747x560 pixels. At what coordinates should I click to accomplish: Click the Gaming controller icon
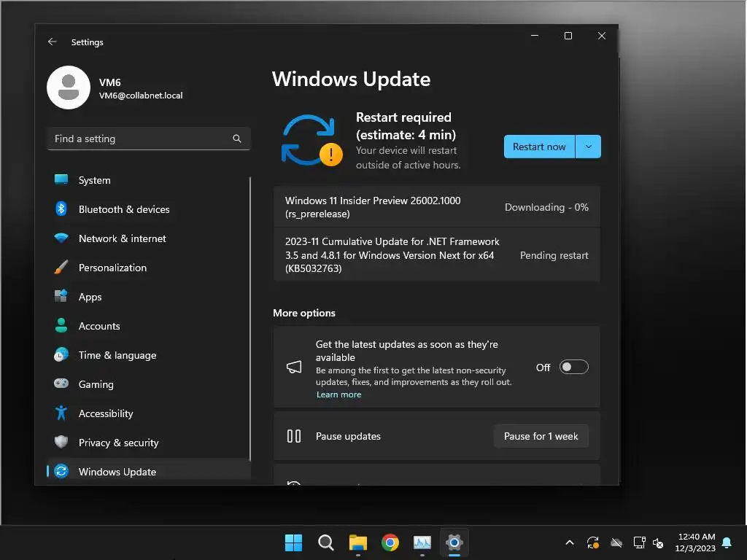61,384
